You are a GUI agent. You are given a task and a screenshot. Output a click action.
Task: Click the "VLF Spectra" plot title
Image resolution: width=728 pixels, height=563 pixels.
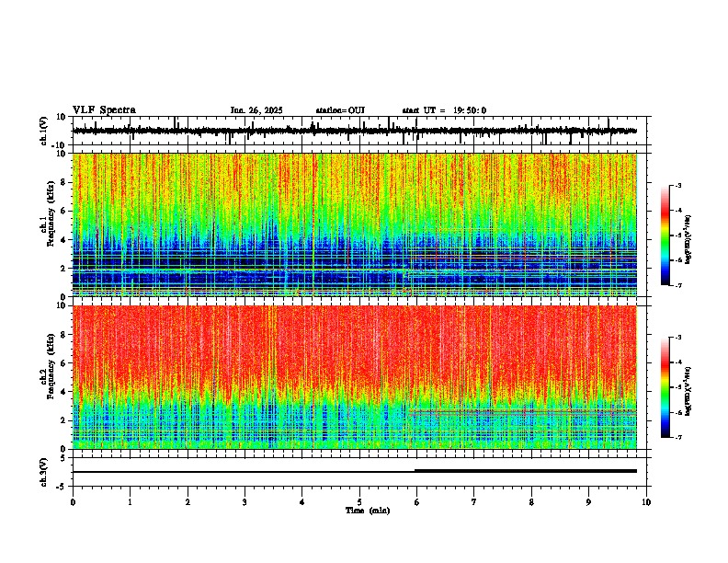coord(104,110)
